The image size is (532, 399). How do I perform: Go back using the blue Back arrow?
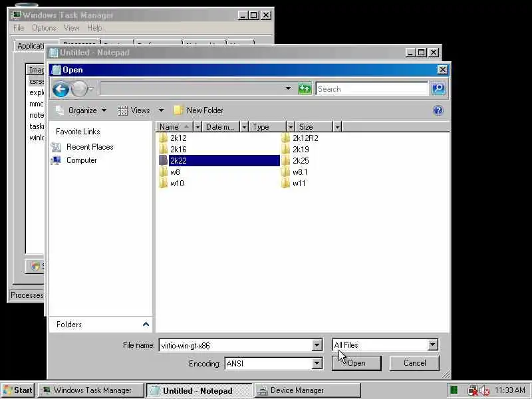pyautogui.click(x=61, y=89)
